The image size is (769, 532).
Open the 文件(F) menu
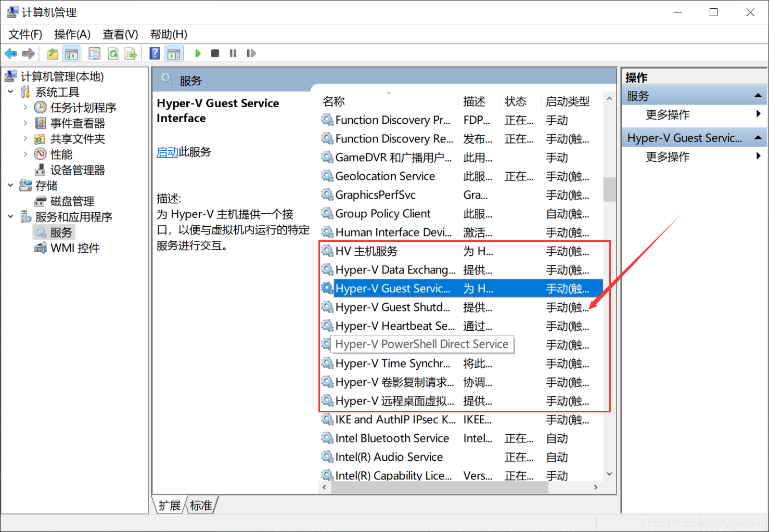pos(25,34)
